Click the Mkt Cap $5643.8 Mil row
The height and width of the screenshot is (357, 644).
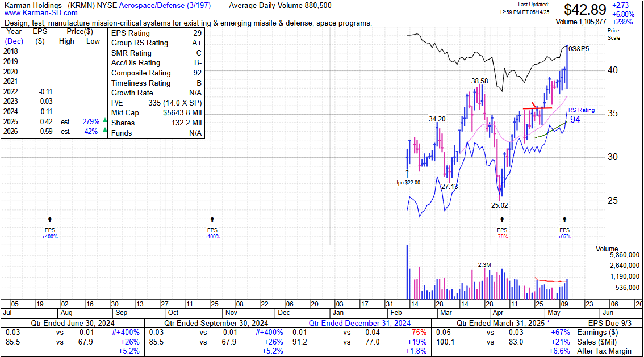click(156, 113)
